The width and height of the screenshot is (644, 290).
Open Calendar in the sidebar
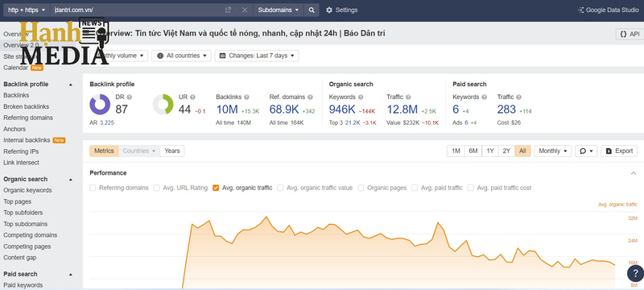click(x=15, y=68)
